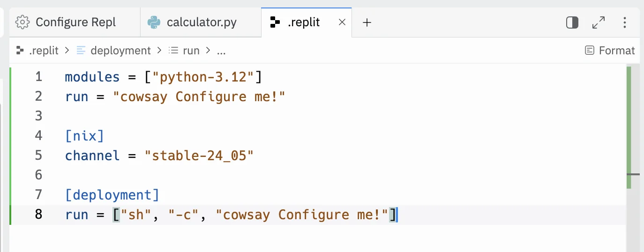The image size is (644, 252).
Task: Click the Replit icon on .replit tab
Action: (275, 22)
